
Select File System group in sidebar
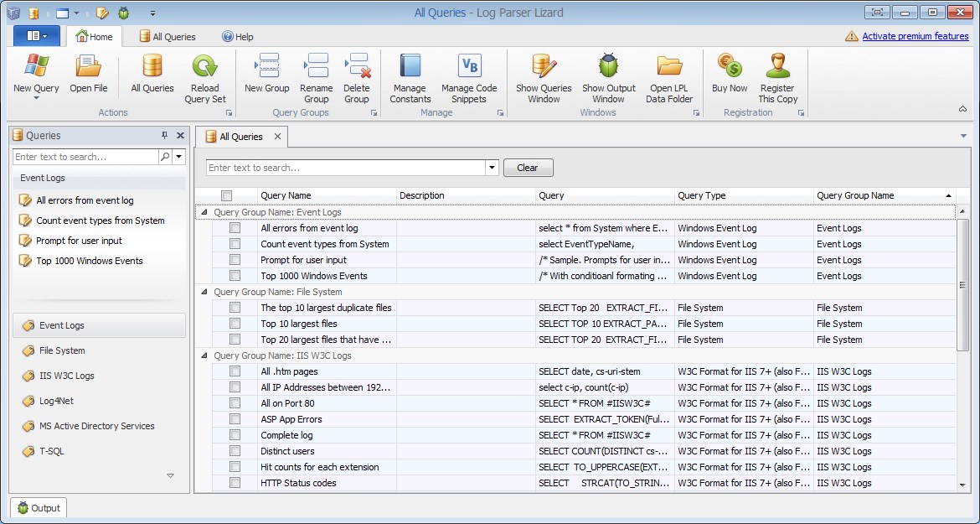click(x=100, y=350)
